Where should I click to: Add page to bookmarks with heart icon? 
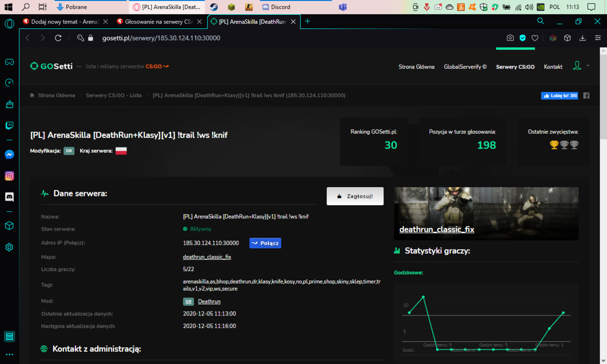point(535,38)
